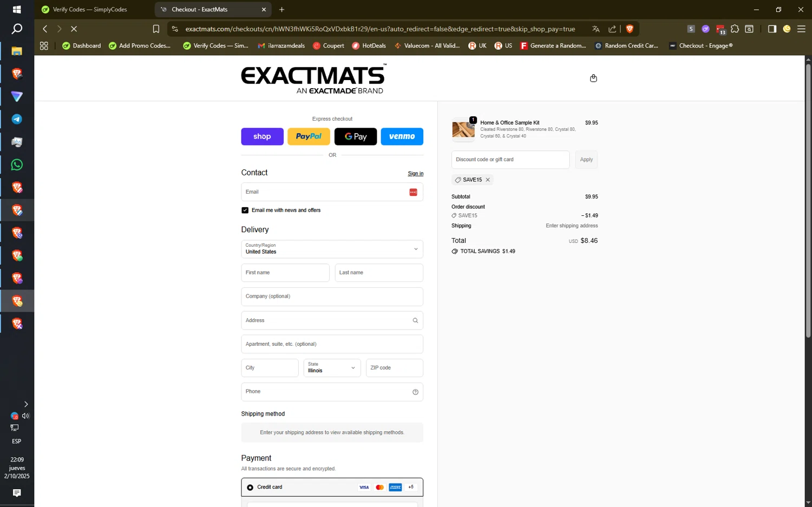Close the Checkout - ExactMats tab
Image resolution: width=812 pixels, height=507 pixels.
point(264,9)
